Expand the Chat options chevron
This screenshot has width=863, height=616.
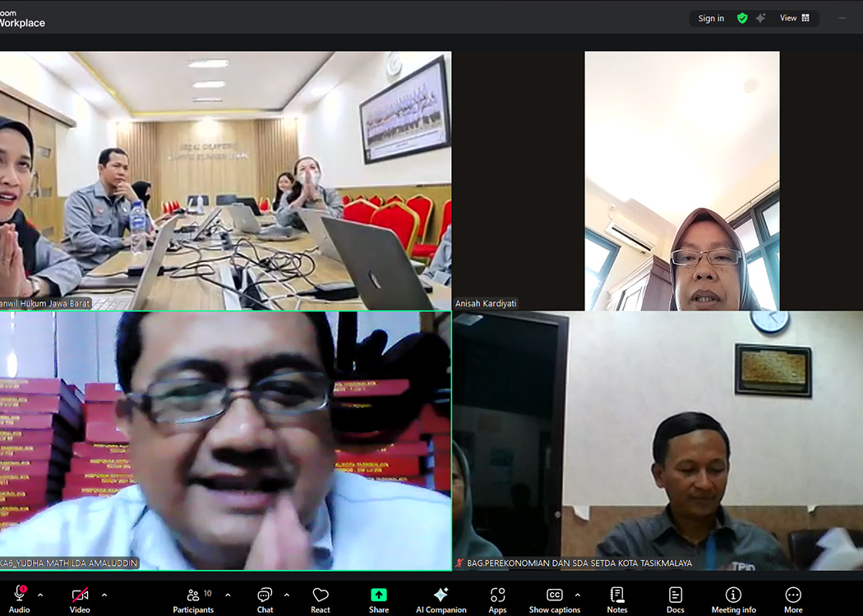pos(286,595)
